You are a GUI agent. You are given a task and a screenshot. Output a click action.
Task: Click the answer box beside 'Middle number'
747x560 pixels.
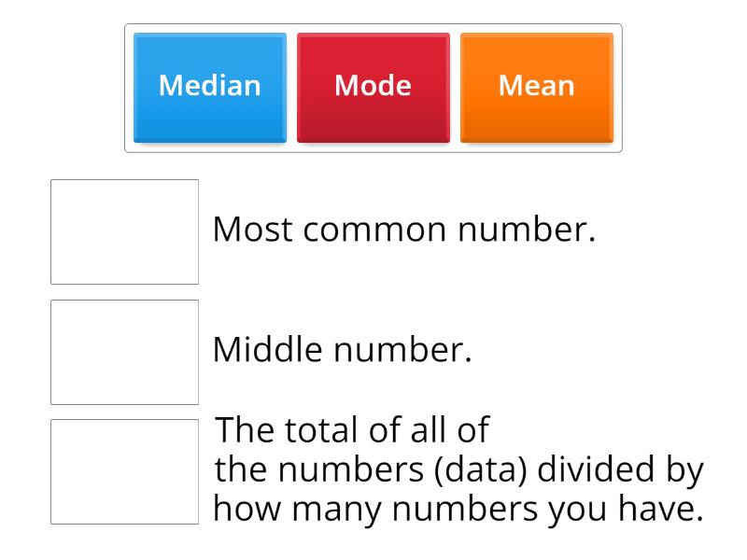pos(125,350)
